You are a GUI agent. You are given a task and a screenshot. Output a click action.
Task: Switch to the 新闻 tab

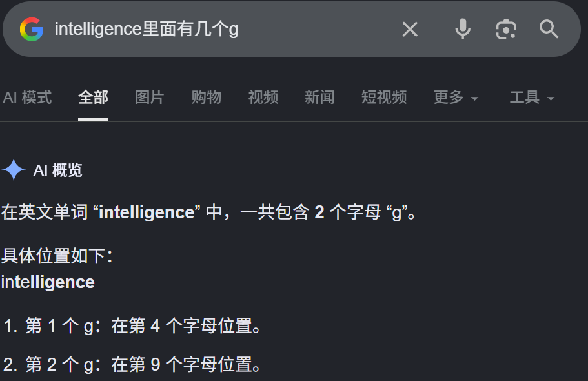click(319, 98)
